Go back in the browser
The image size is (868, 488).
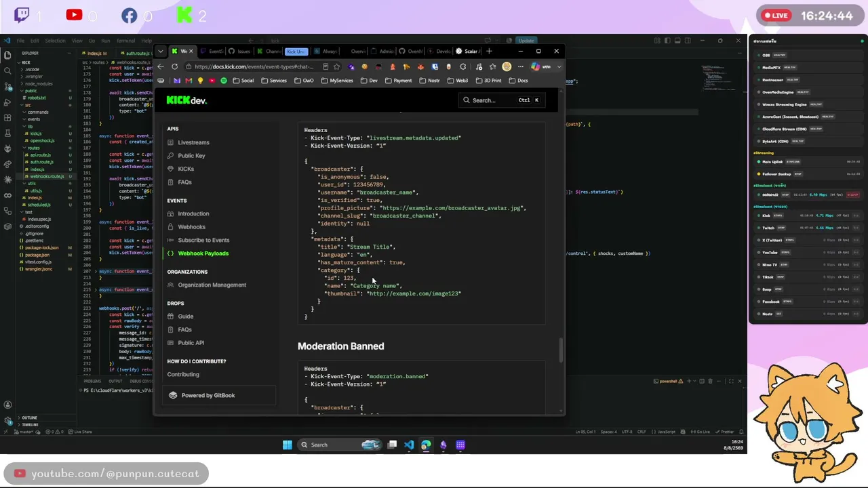[161, 66]
